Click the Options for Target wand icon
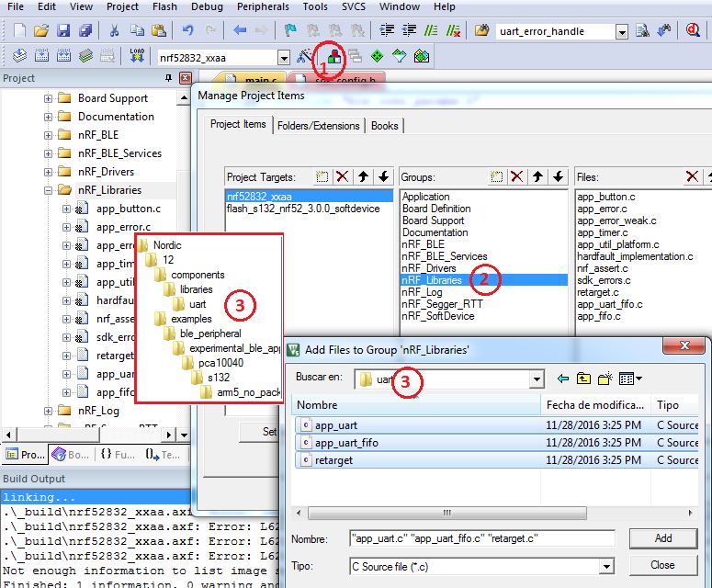Image resolution: width=712 pixels, height=588 pixels. [304, 56]
